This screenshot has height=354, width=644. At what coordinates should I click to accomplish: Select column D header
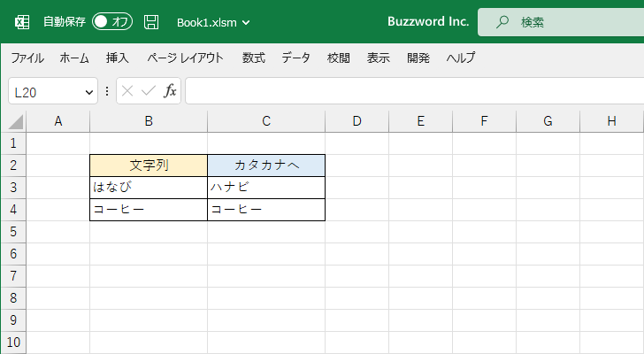click(x=356, y=121)
